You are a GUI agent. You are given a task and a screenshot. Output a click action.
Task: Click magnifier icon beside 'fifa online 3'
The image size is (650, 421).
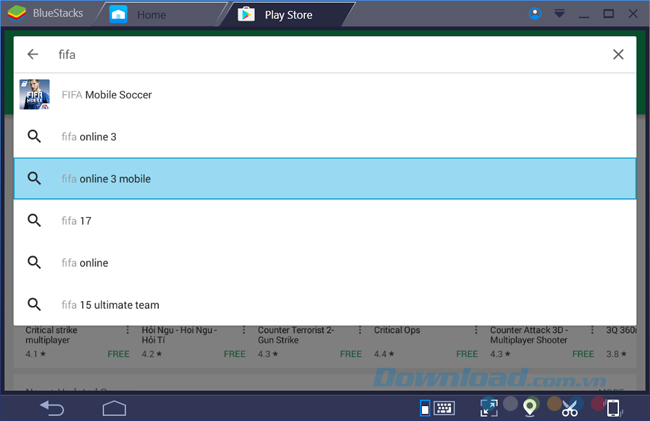(34, 136)
